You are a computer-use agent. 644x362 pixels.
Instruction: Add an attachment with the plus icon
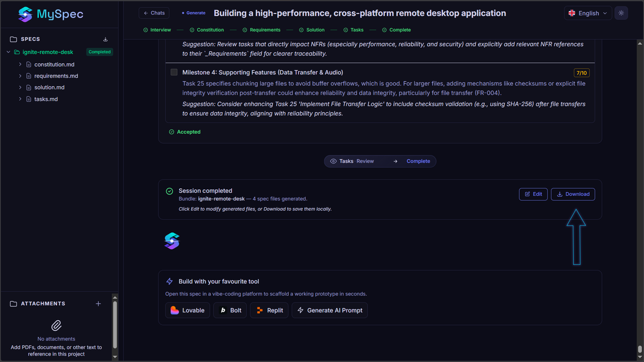[98, 304]
